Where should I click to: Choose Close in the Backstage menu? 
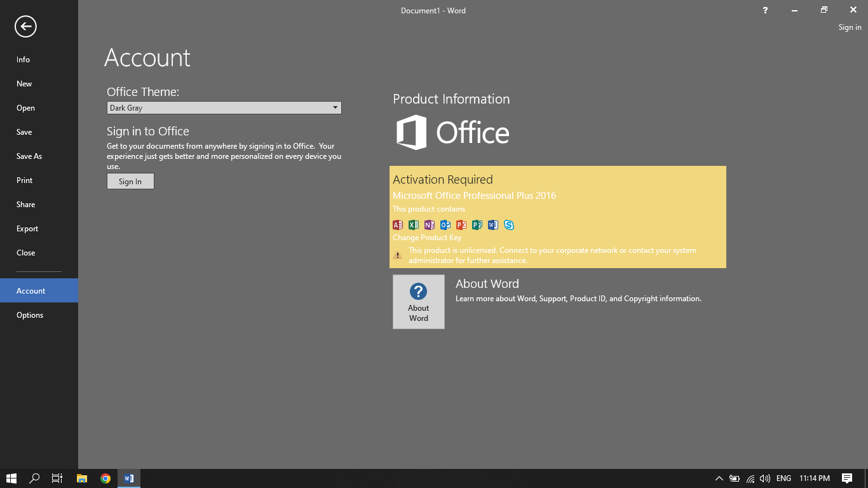39,253
